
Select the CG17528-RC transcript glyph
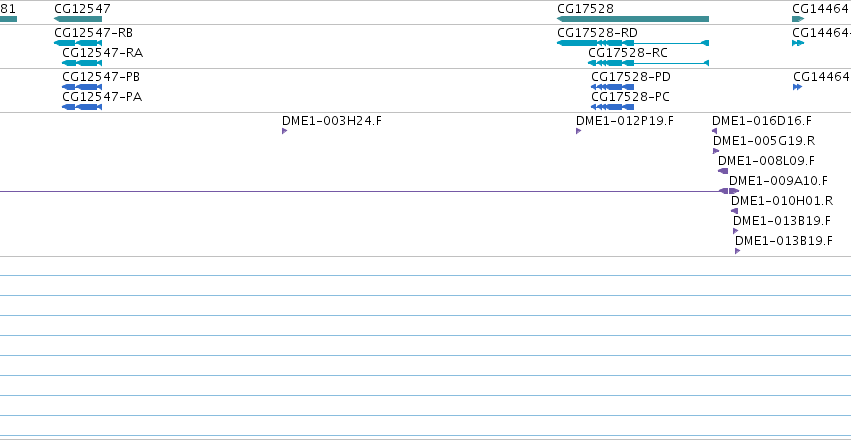[649, 63]
